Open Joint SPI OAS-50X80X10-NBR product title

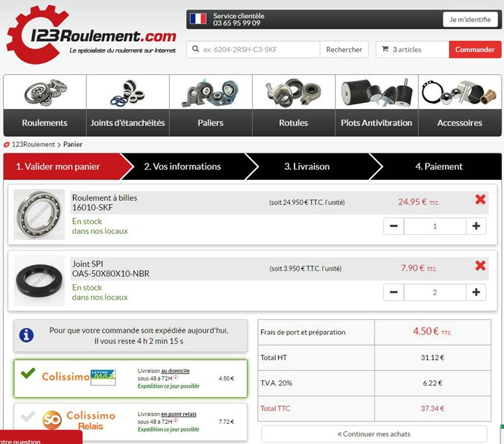pos(111,269)
